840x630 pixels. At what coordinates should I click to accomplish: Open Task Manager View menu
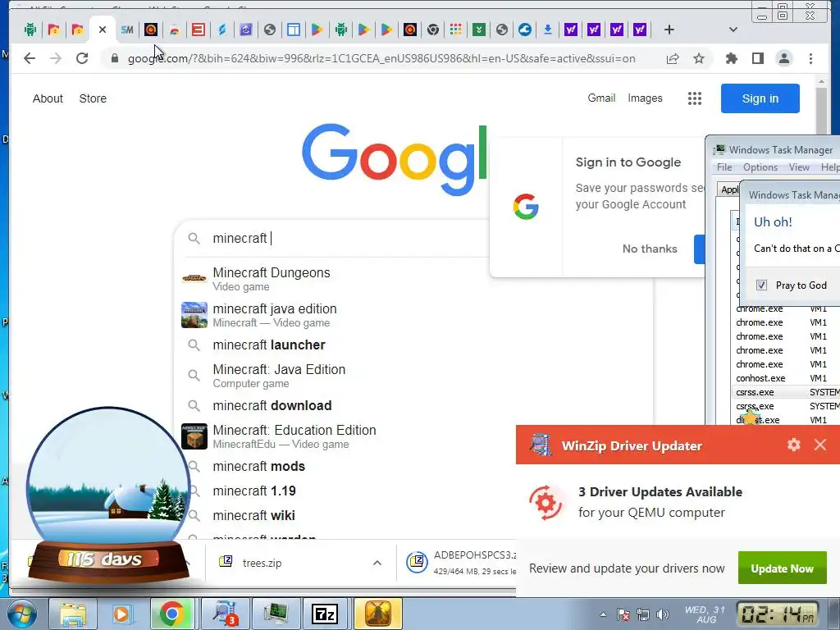click(x=799, y=167)
